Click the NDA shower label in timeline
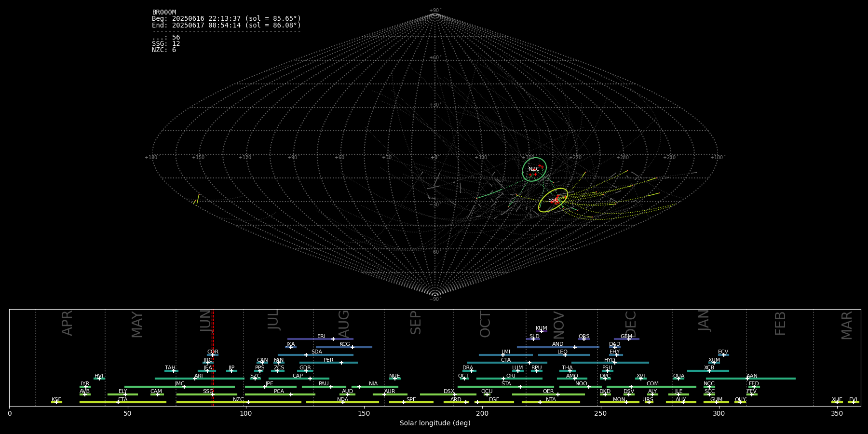This screenshot has width=868, height=434. click(x=342, y=400)
